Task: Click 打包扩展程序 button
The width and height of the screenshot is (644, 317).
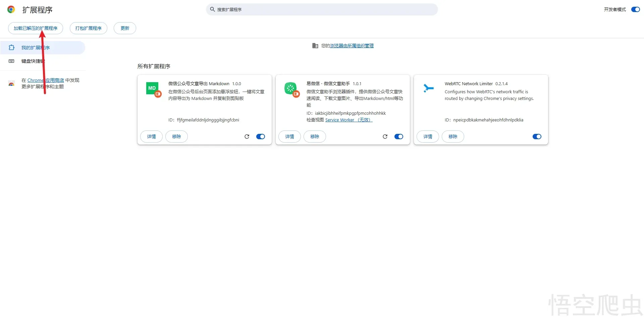Action: click(x=88, y=28)
